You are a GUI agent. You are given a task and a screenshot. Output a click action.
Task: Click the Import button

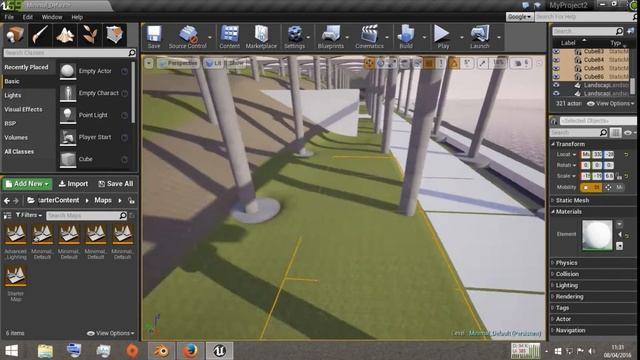click(73, 184)
